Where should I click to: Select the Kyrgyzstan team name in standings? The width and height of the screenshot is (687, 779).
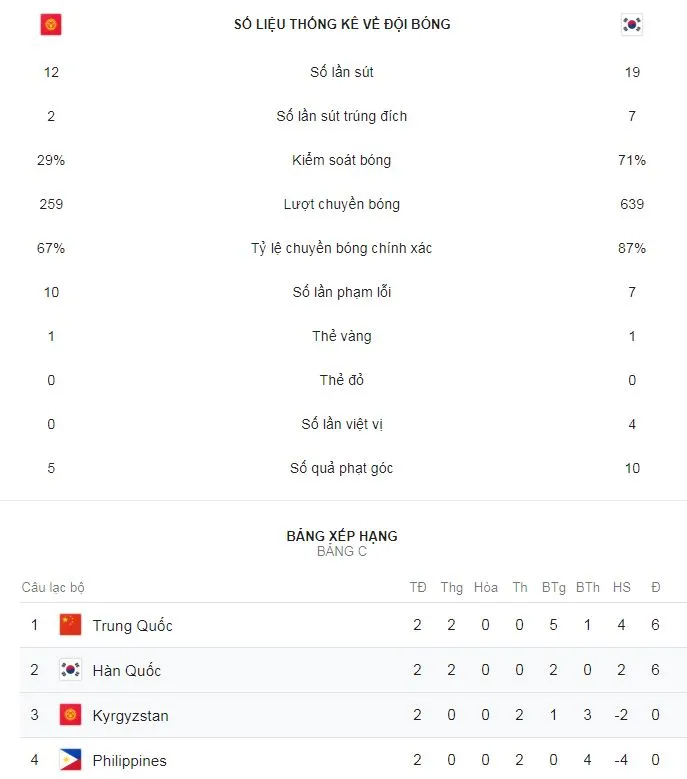[x=130, y=716]
